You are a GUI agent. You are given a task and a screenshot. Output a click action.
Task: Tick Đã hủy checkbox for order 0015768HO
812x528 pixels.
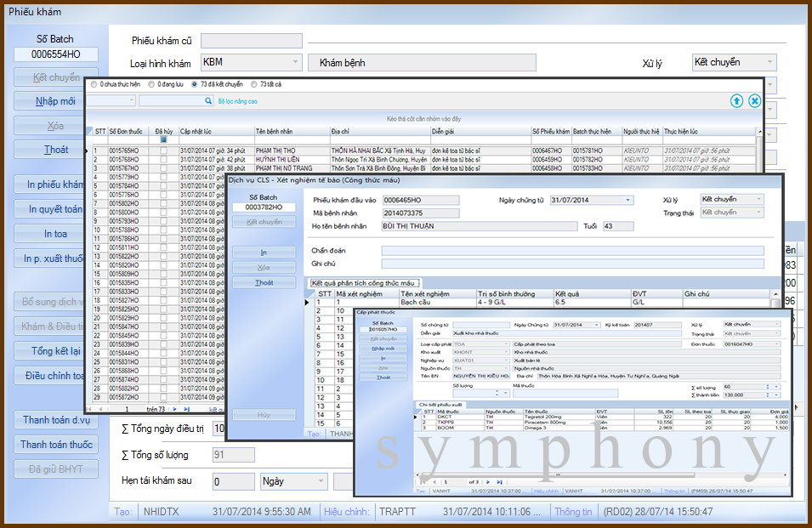[163, 160]
